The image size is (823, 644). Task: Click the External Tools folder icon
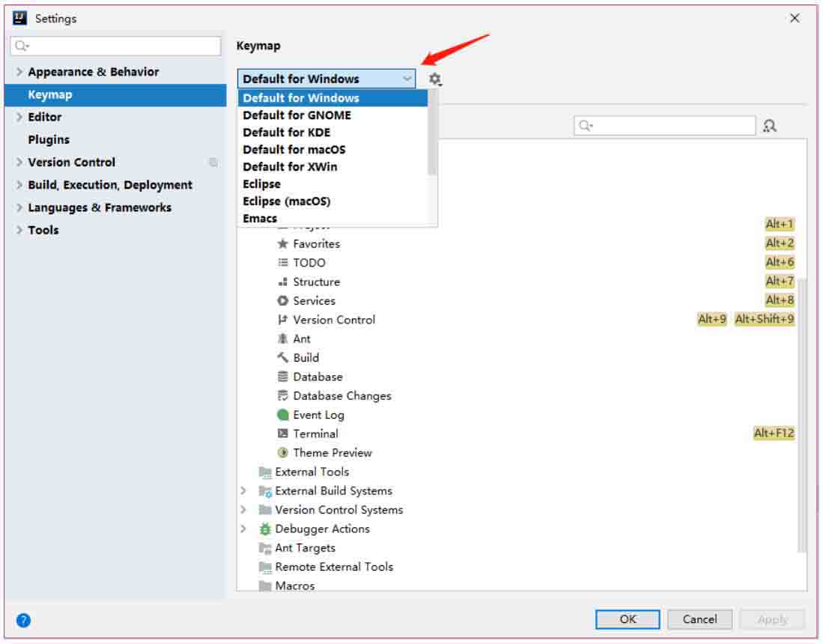point(265,472)
